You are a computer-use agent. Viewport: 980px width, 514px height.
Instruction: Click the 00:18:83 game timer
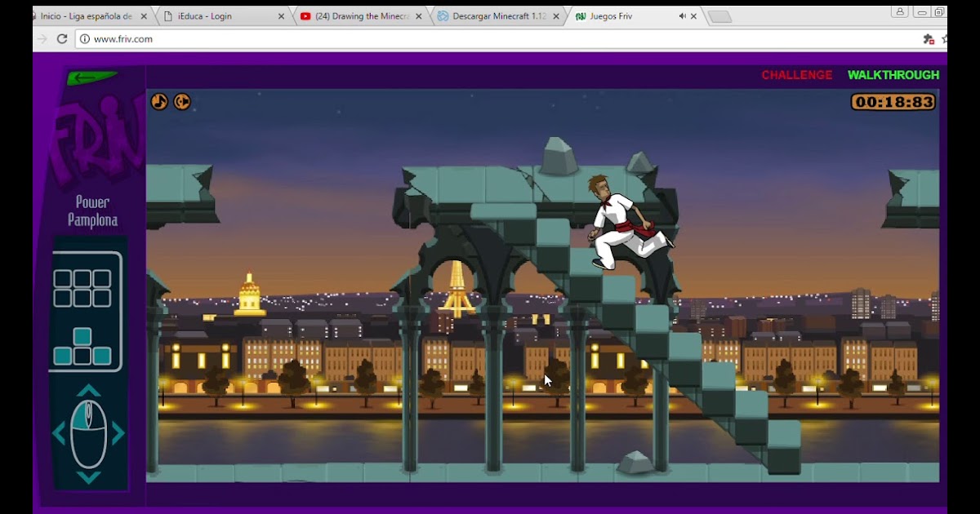pos(893,101)
